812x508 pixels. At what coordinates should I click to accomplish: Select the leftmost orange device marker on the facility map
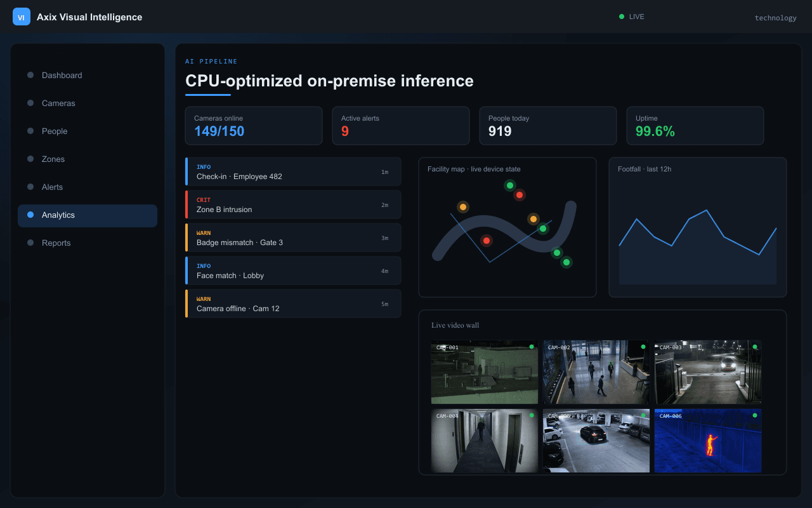click(x=463, y=207)
